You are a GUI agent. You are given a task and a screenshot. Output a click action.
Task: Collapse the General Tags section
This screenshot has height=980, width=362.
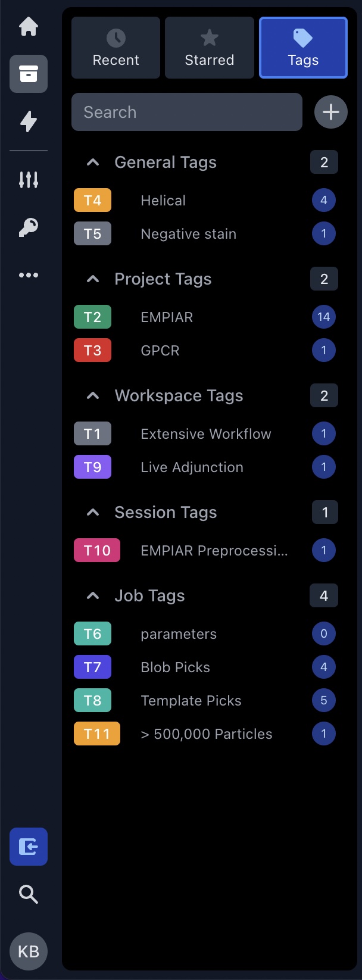(93, 162)
